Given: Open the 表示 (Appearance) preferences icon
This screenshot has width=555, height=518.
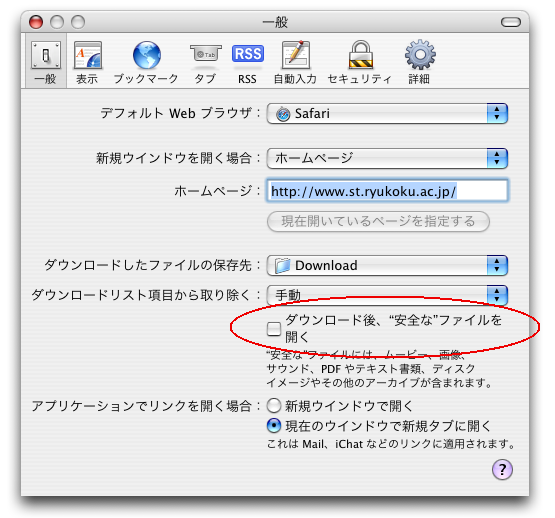Looking at the screenshot, I should coord(87,62).
